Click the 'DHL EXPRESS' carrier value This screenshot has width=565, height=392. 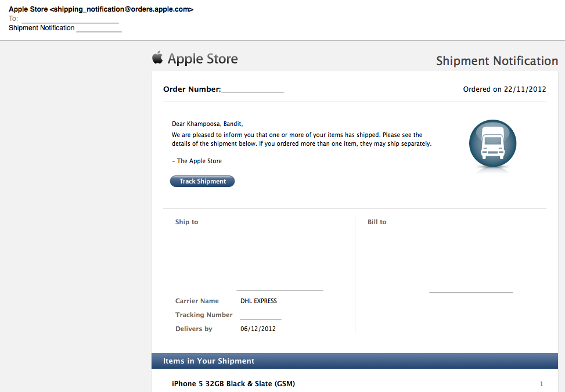coord(259,301)
